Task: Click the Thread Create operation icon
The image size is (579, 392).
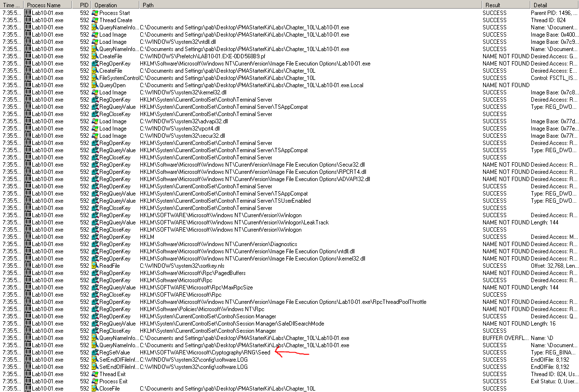Action: click(x=95, y=20)
